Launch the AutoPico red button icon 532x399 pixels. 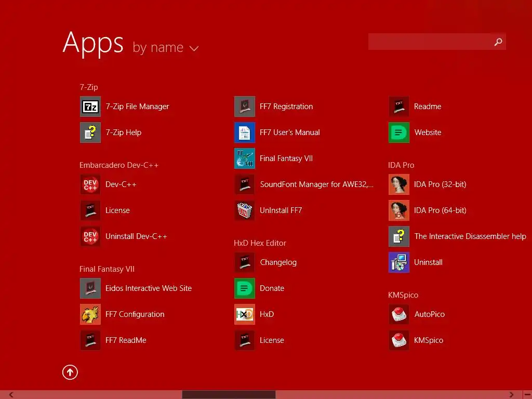coord(399,314)
